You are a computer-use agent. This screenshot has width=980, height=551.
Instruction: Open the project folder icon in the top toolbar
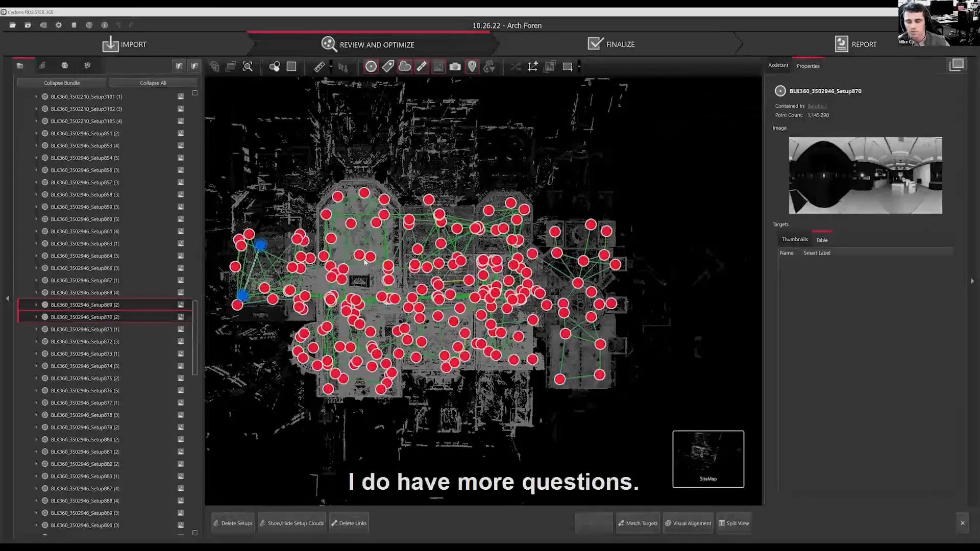click(13, 25)
